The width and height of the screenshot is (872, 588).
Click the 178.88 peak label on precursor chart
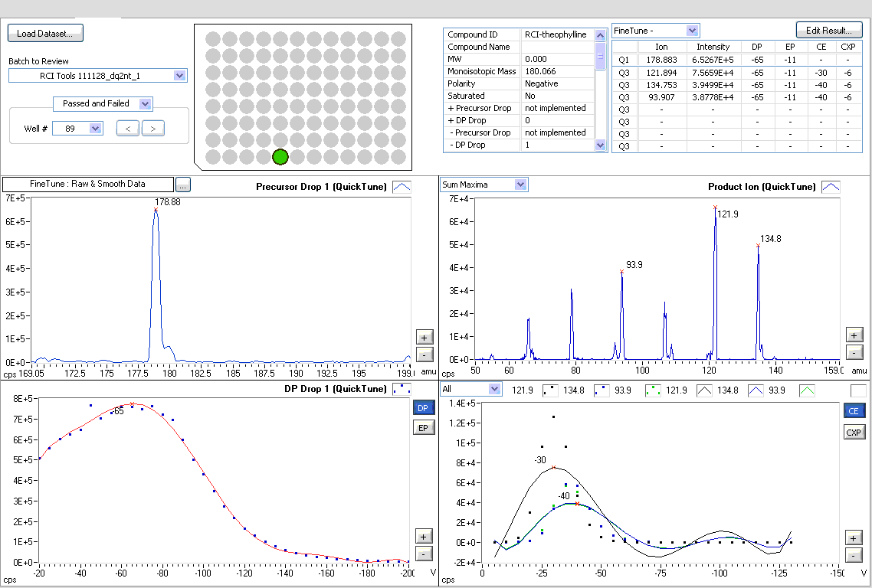click(x=167, y=202)
